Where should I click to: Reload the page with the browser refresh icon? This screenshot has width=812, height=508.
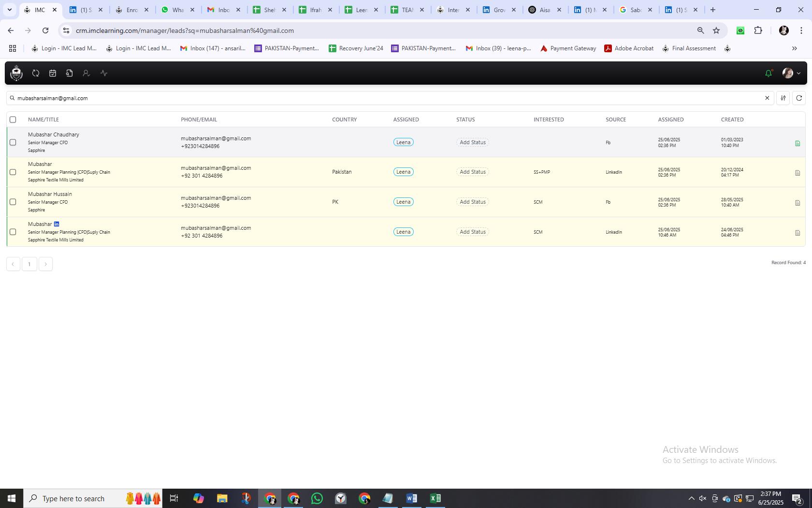point(45,30)
